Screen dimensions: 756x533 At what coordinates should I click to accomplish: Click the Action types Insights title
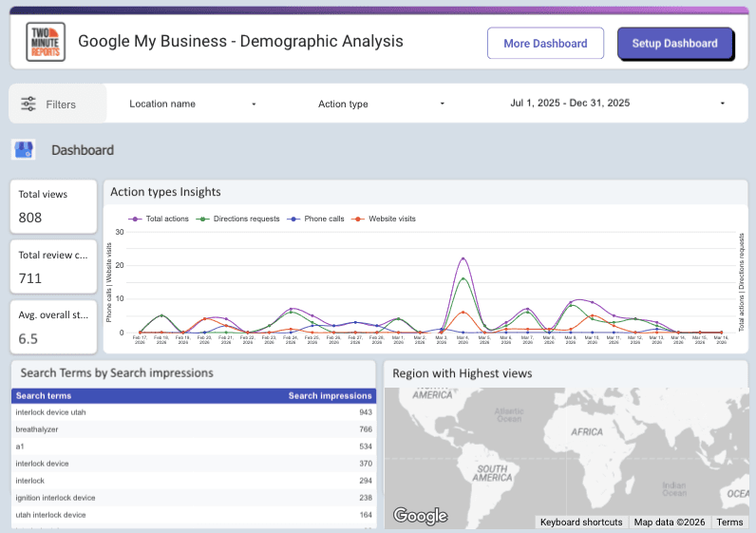pyautogui.click(x=165, y=192)
